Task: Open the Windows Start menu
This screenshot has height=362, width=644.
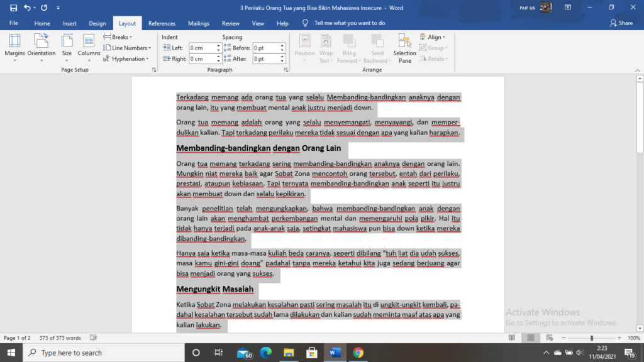Action: coord(11,353)
